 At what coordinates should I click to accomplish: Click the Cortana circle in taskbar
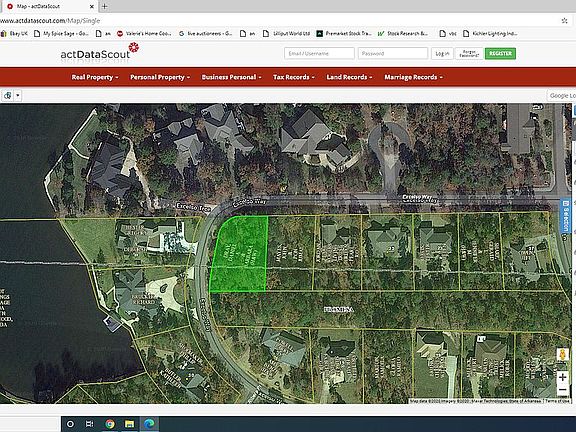[70, 424]
